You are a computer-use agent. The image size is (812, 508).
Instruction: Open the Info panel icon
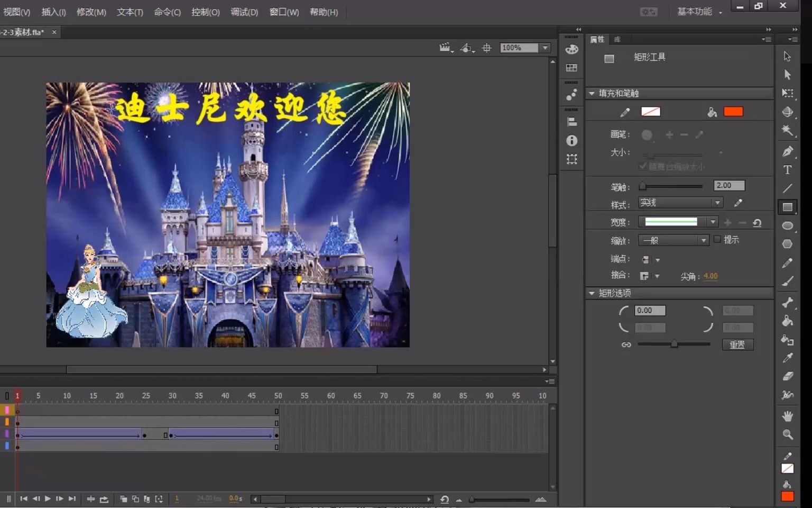pos(571,140)
